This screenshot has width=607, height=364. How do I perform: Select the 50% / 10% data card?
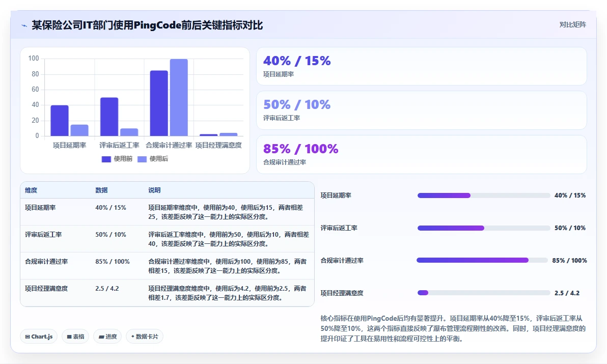tap(422, 110)
